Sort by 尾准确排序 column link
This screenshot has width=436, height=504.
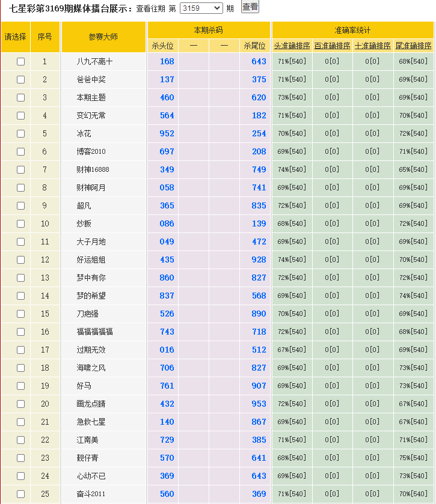coord(414,46)
